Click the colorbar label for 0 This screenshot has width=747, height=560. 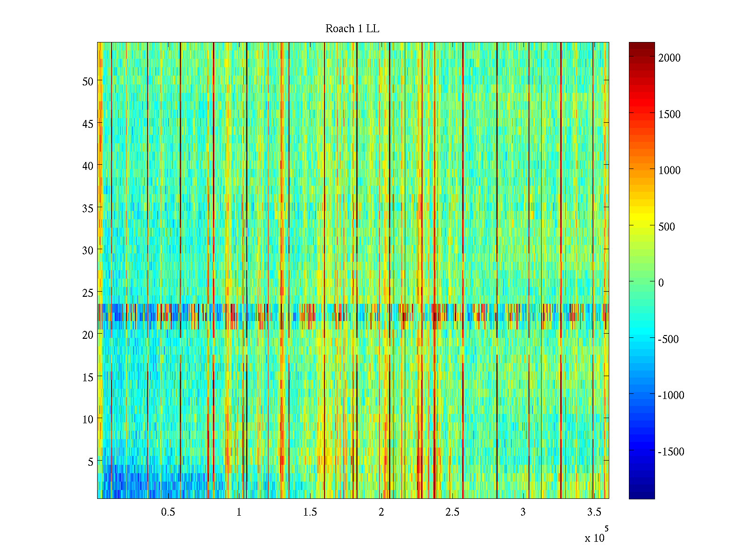click(x=661, y=283)
